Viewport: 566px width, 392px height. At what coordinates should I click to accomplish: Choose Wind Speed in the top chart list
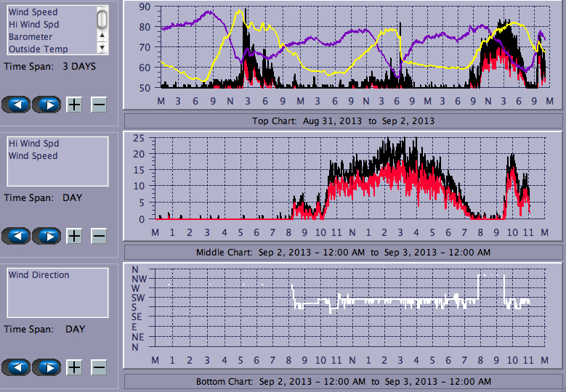33,12
